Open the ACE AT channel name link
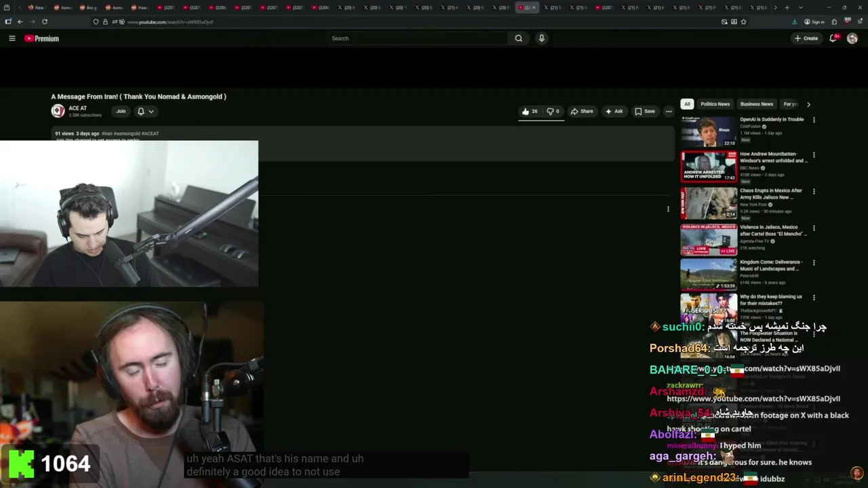 click(77, 108)
